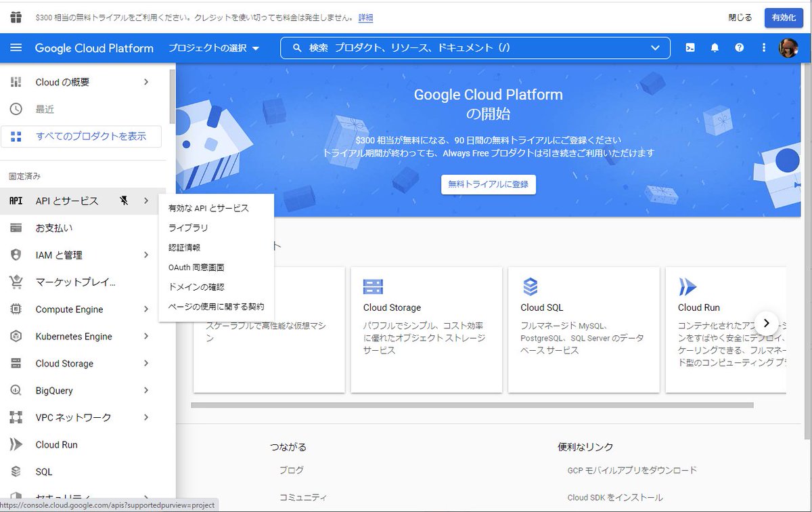Click 無料トライアルに登録 button

(489, 184)
